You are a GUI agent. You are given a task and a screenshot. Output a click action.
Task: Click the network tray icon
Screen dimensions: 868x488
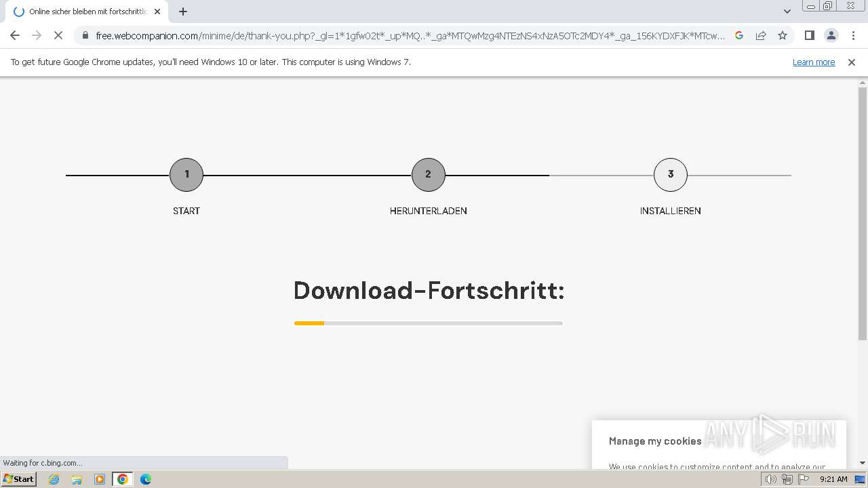(x=787, y=479)
